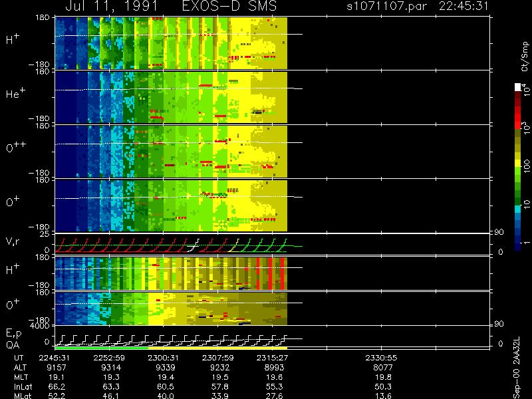Image resolution: width=532 pixels, height=399 pixels.
Task: Click the 'Ct/Smp' colorbar unit label
Action: pos(525,57)
